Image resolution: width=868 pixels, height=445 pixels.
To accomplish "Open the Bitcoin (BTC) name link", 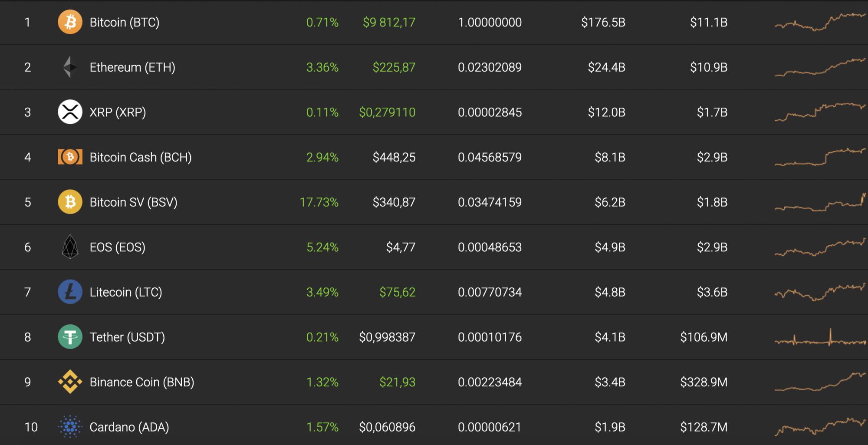I will coord(125,22).
